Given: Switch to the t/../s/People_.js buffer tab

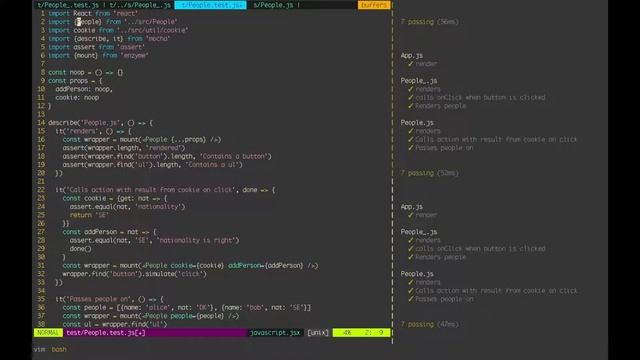Looking at the screenshot, I should (140, 5).
